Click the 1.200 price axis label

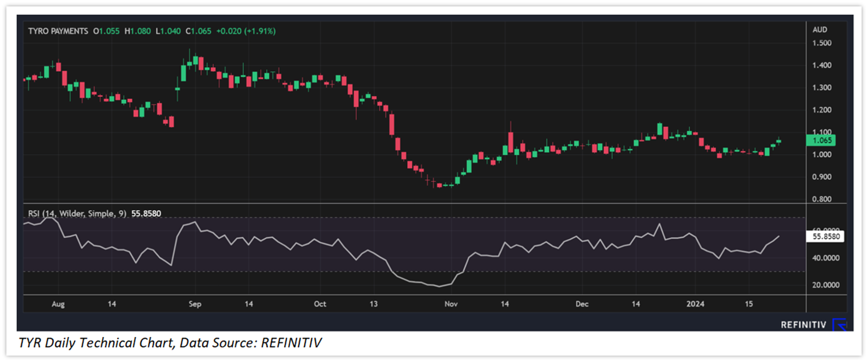pyautogui.click(x=821, y=110)
